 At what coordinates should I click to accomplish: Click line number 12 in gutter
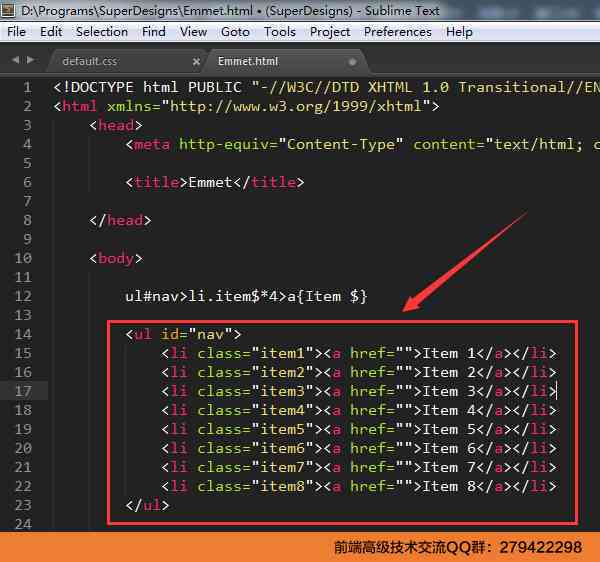[x=23, y=296]
